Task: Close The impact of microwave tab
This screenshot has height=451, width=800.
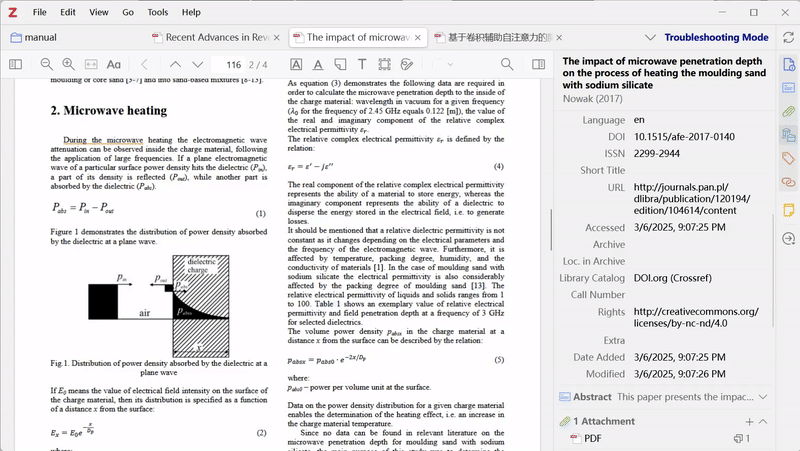Action: coord(418,37)
